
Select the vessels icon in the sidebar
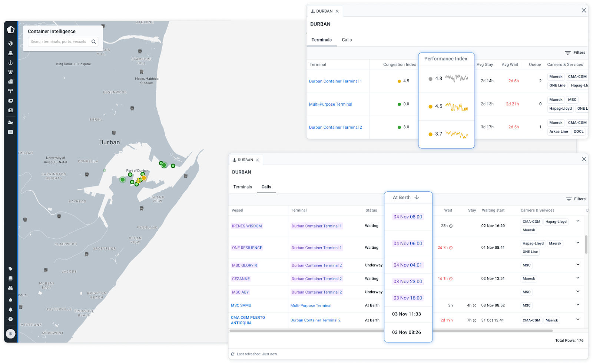[10, 53]
